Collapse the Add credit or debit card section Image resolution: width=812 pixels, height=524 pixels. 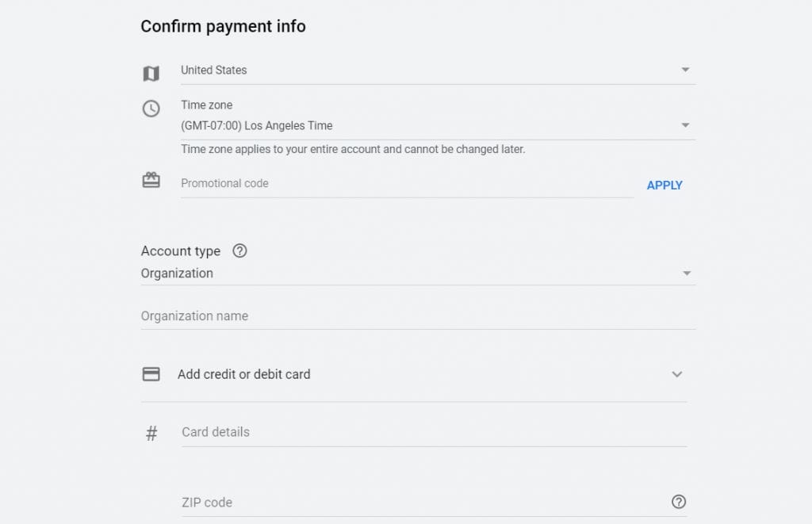click(676, 373)
